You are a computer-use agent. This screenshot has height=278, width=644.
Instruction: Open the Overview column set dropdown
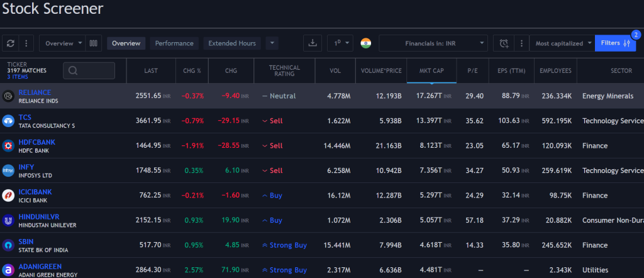click(x=62, y=43)
